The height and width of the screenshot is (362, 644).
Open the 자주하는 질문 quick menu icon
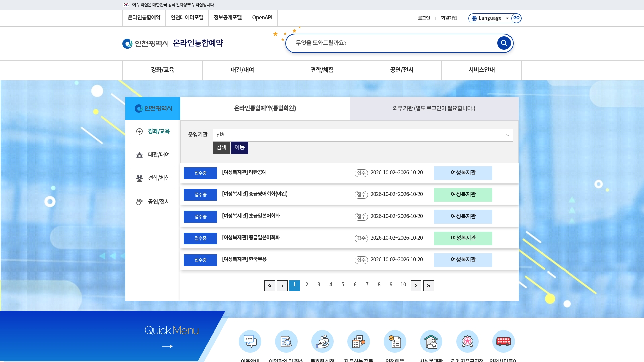coord(359,342)
